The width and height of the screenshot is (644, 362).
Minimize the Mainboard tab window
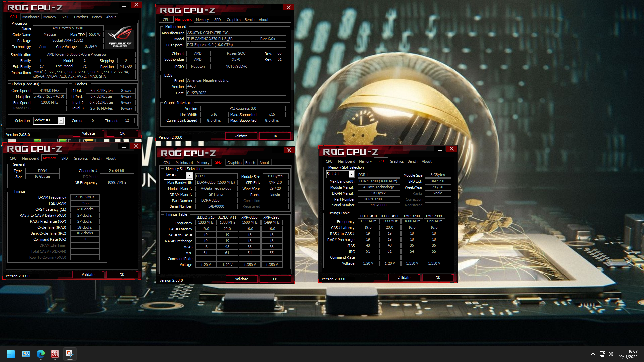click(277, 8)
